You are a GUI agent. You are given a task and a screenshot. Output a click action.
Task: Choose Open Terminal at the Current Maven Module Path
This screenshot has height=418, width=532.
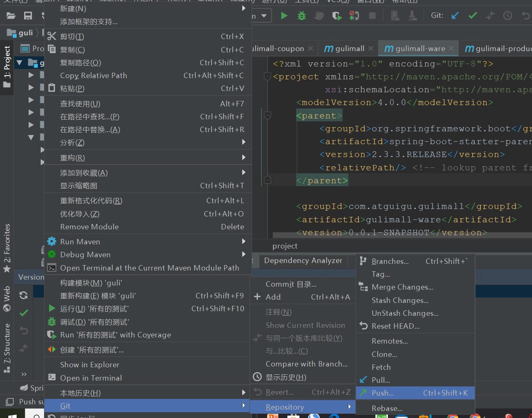coord(148,268)
